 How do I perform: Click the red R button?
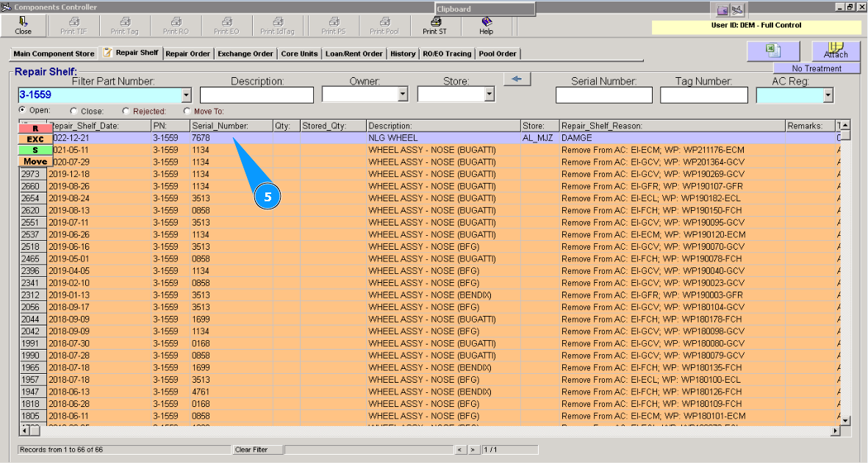pyautogui.click(x=35, y=128)
